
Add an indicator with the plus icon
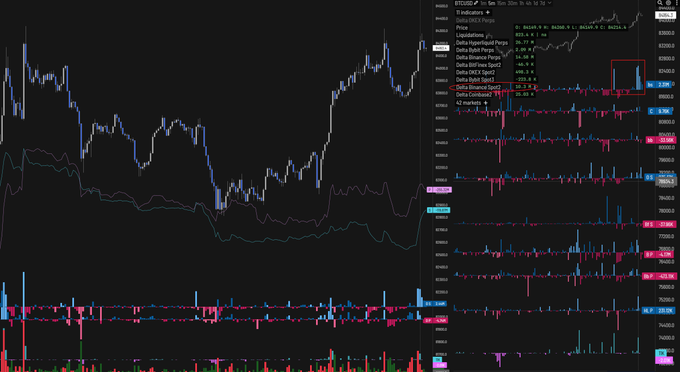(488, 13)
